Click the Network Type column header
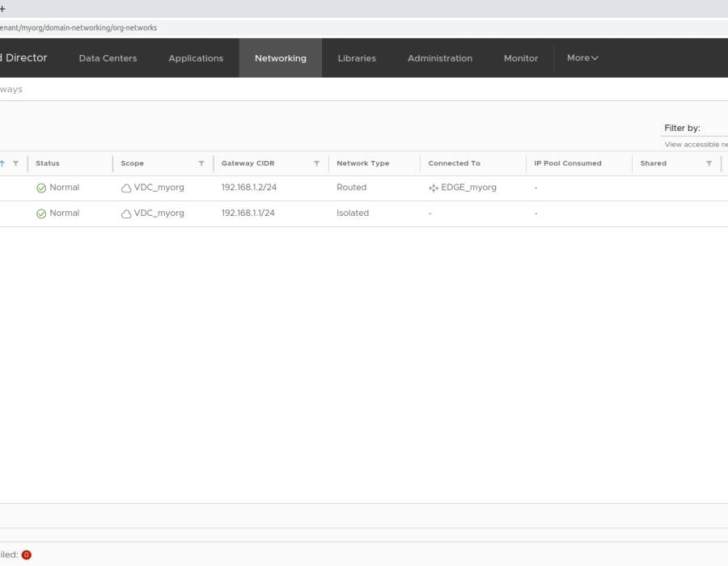This screenshot has height=566, width=728. pos(363,163)
